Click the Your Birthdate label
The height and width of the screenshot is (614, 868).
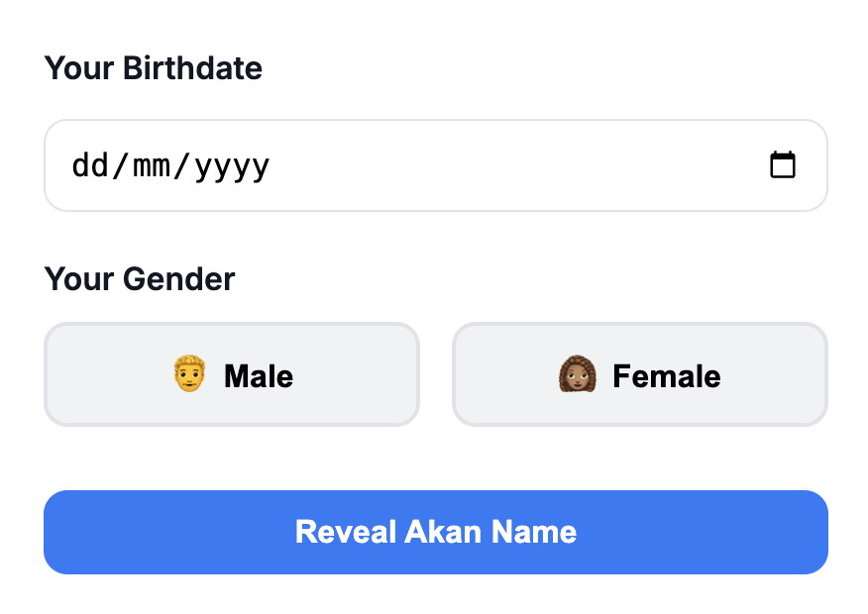point(153,67)
